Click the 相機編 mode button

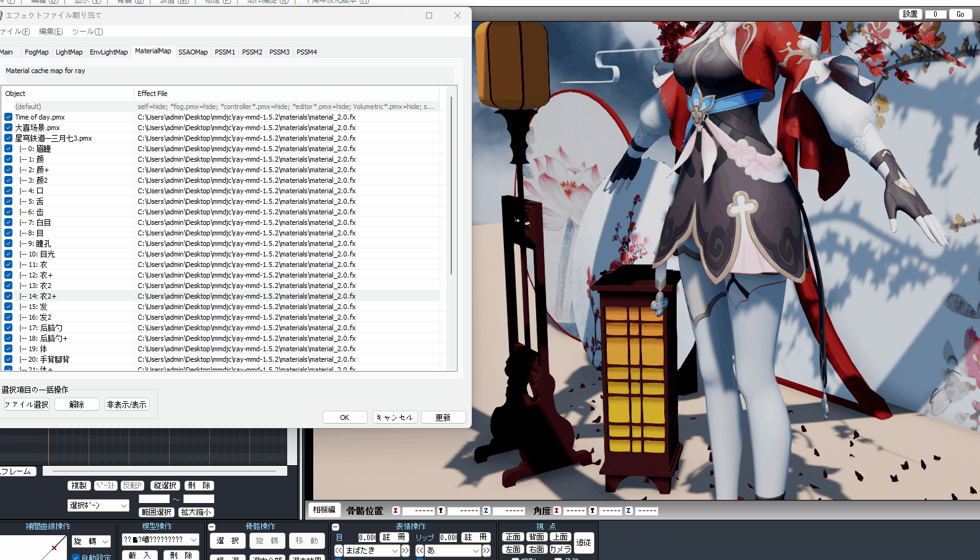(x=324, y=510)
